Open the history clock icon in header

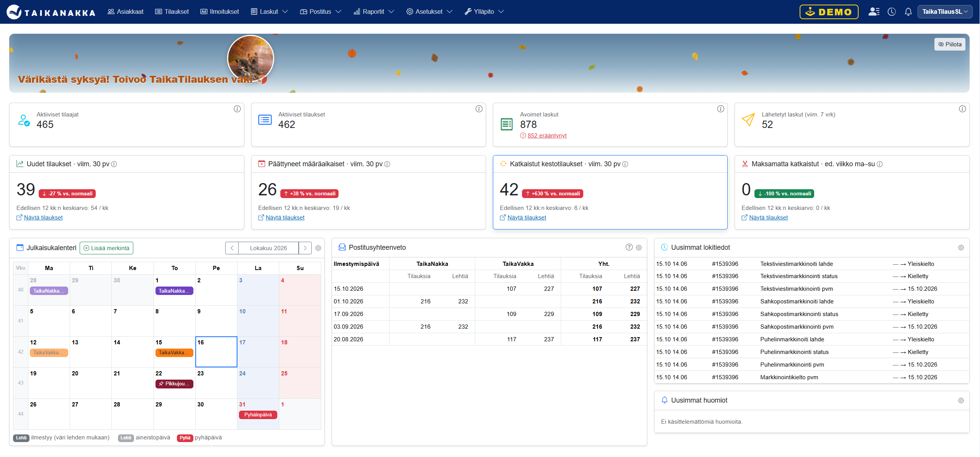coord(892,11)
